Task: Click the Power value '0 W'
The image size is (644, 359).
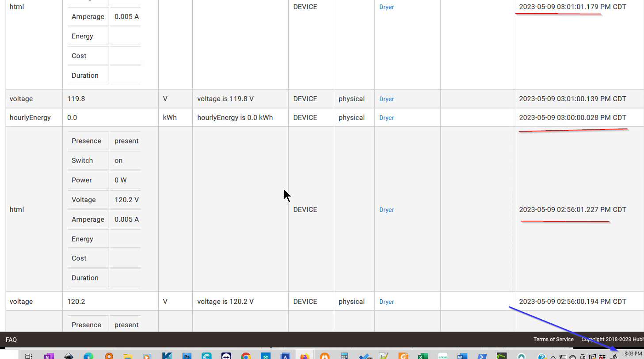Action: tap(121, 180)
